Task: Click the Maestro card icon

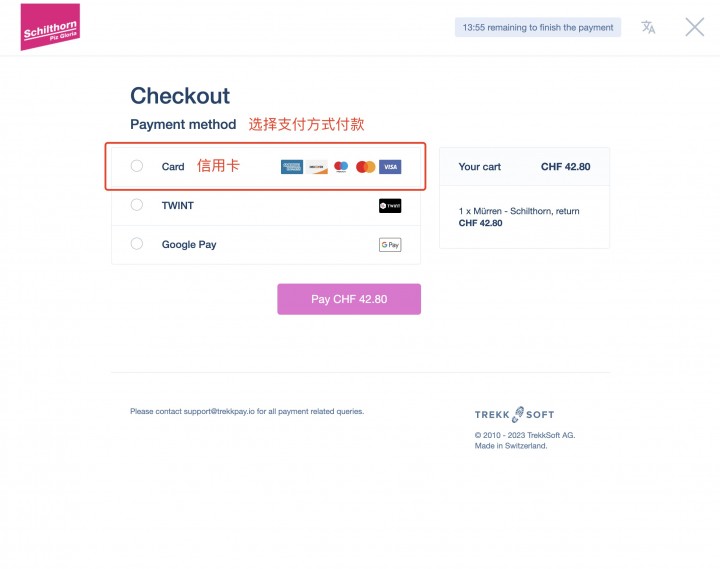Action: click(x=341, y=167)
